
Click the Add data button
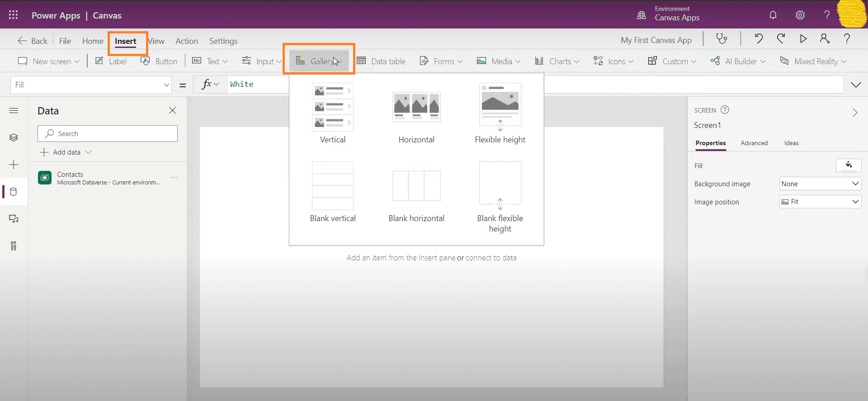66,152
